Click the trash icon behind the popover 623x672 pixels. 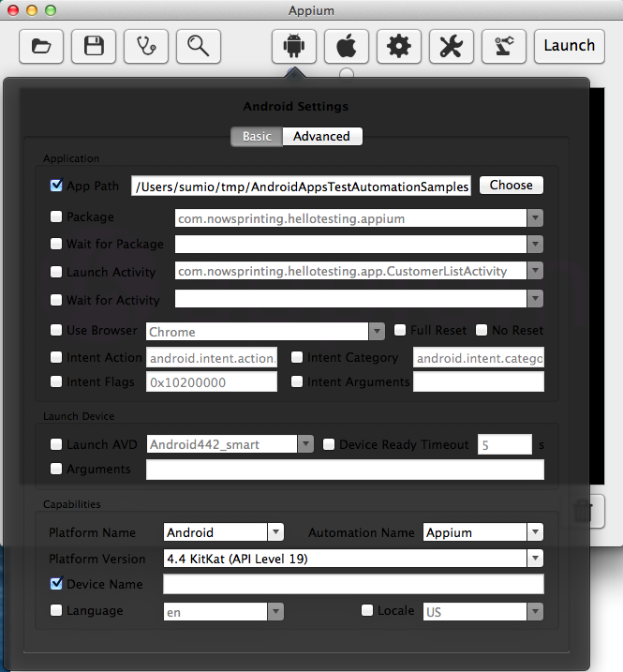[x=583, y=511]
